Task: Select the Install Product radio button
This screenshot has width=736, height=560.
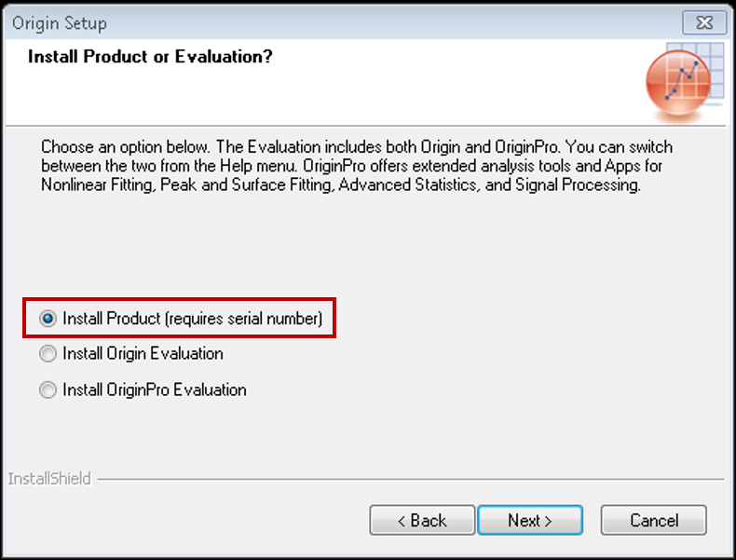Action: tap(48, 319)
